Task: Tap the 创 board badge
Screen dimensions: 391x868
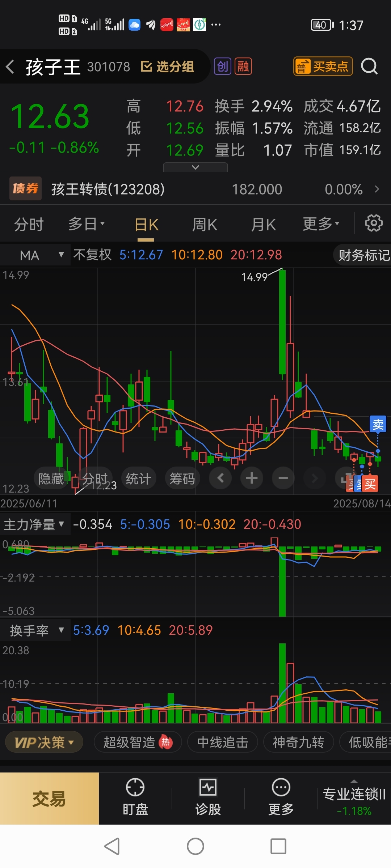Action: [x=223, y=67]
